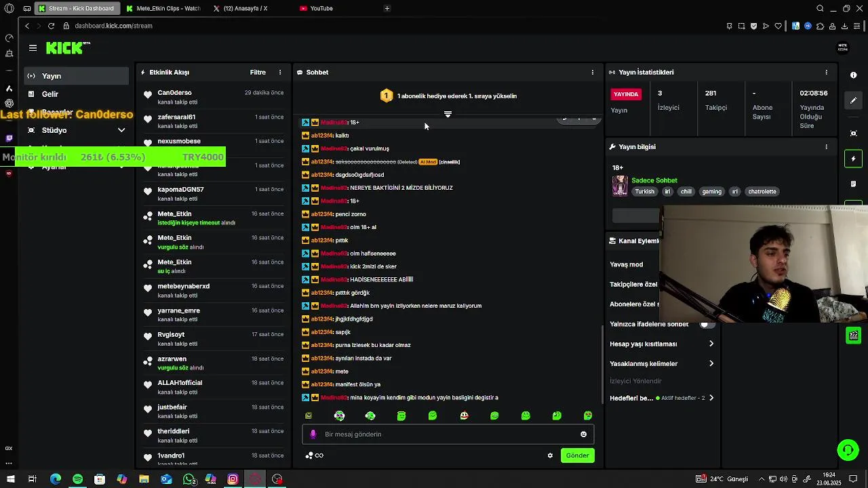Screen dimensions: 868x488
Task: Click Can0derso in activity feed
Action: click(174, 93)
